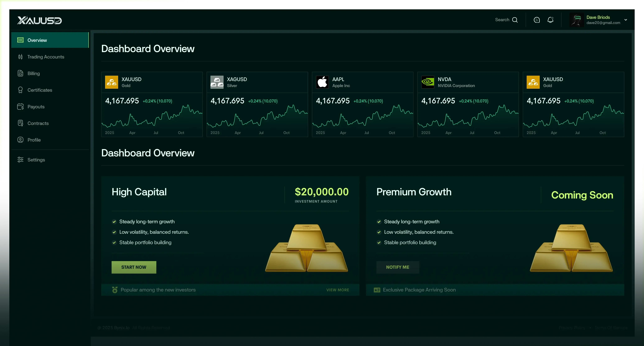Open the AAPL price chart
The width and height of the screenshot is (644, 346).
363,116
